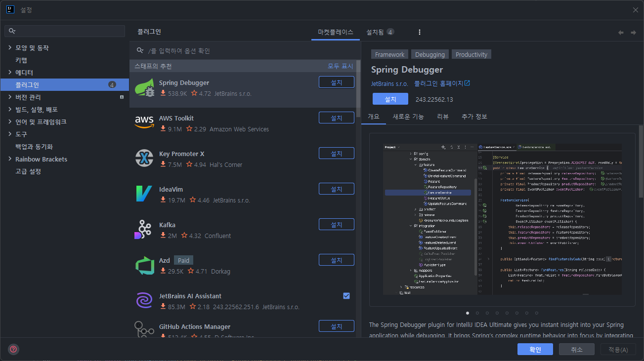Switch to the 설치됨 tab
Image resolution: width=644 pixels, height=361 pixels.
point(380,32)
